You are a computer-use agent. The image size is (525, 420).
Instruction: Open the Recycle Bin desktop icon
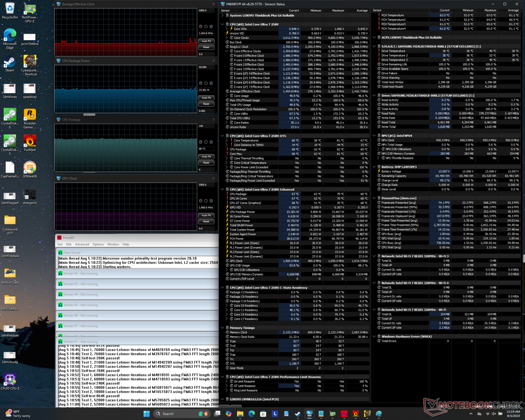[10, 10]
